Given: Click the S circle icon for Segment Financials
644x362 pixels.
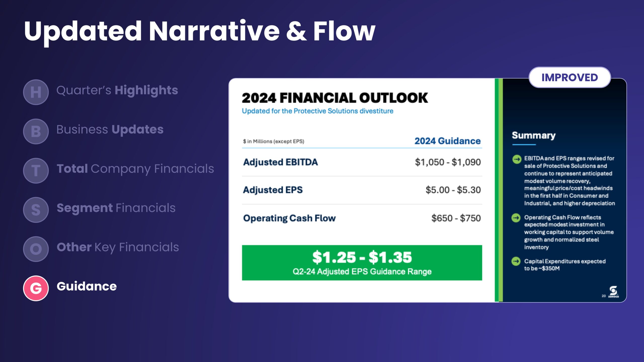Looking at the screenshot, I should (36, 210).
